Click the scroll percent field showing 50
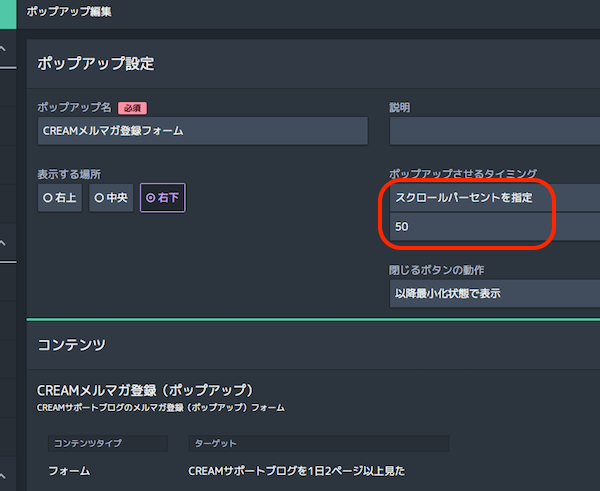 pyautogui.click(x=495, y=227)
